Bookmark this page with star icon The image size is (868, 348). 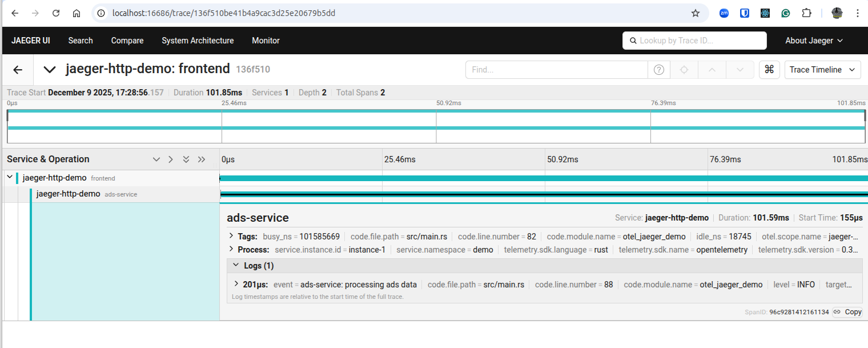click(x=695, y=13)
